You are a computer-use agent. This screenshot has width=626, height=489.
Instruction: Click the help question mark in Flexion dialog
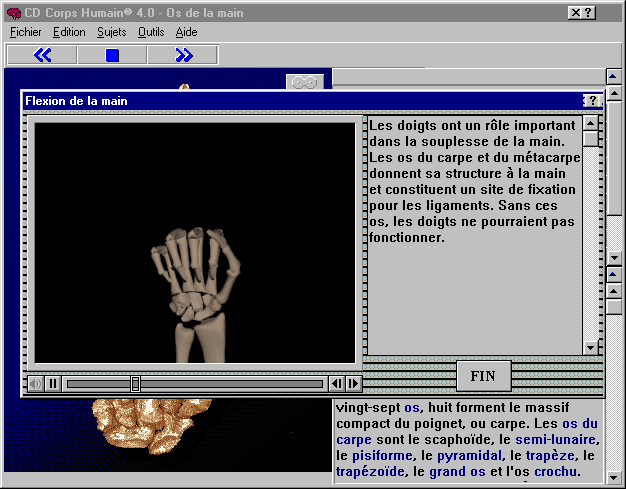coord(591,101)
